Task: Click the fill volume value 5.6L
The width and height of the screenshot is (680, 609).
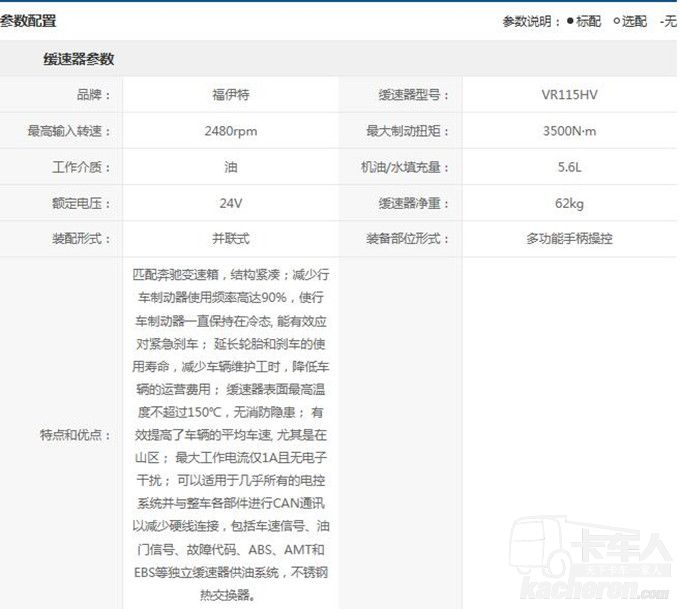Action: 569,167
